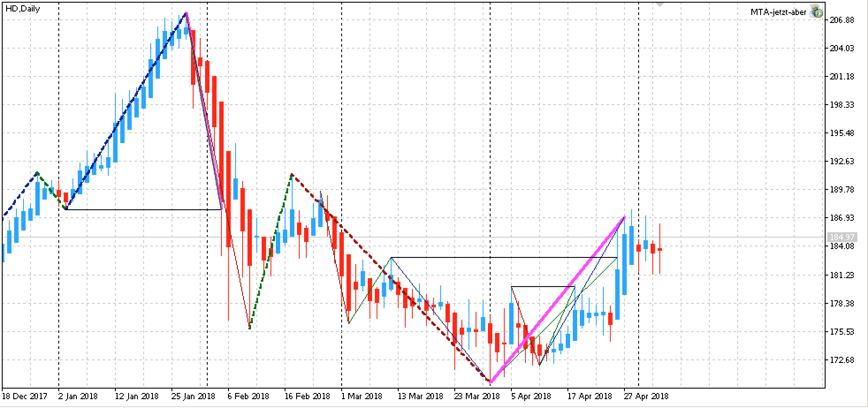Click the 25 Jan 2018 date label
This screenshot has height=408, width=868.
[192, 396]
